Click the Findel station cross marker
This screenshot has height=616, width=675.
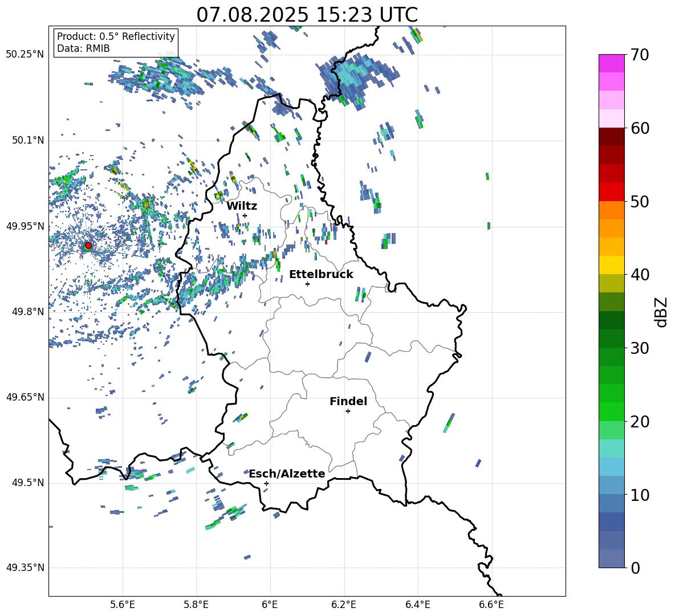(348, 411)
